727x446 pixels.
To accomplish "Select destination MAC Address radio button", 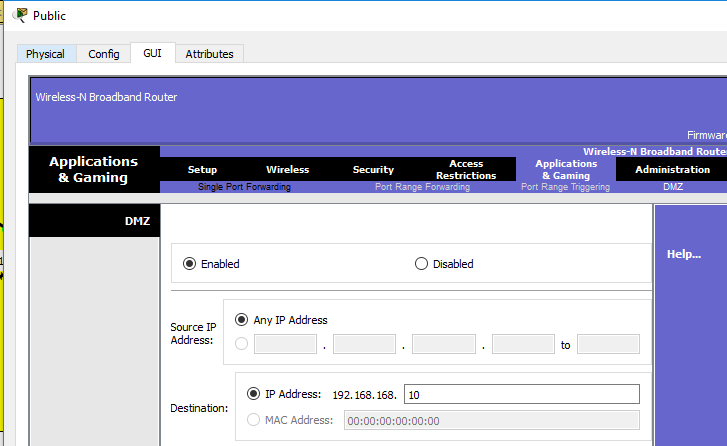I will tap(253, 420).
